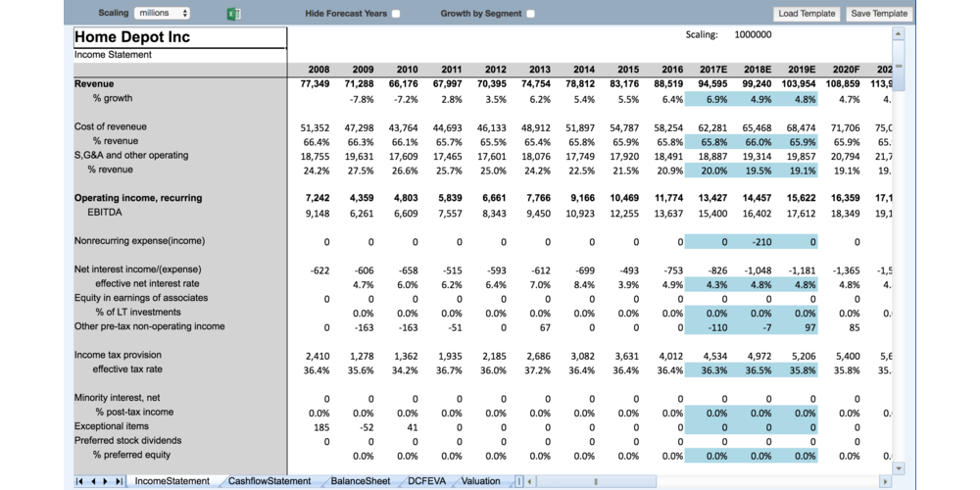Enable the Growth by Segment checkbox

[x=530, y=14]
